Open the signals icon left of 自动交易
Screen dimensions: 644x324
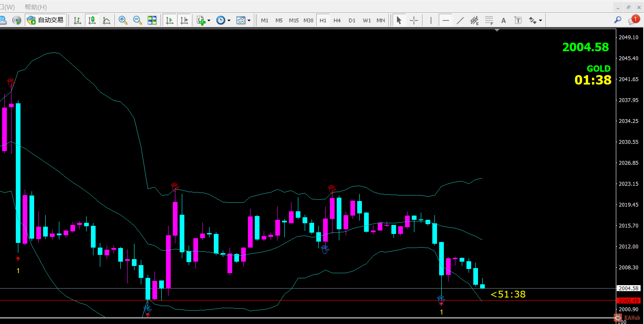(x=17, y=20)
